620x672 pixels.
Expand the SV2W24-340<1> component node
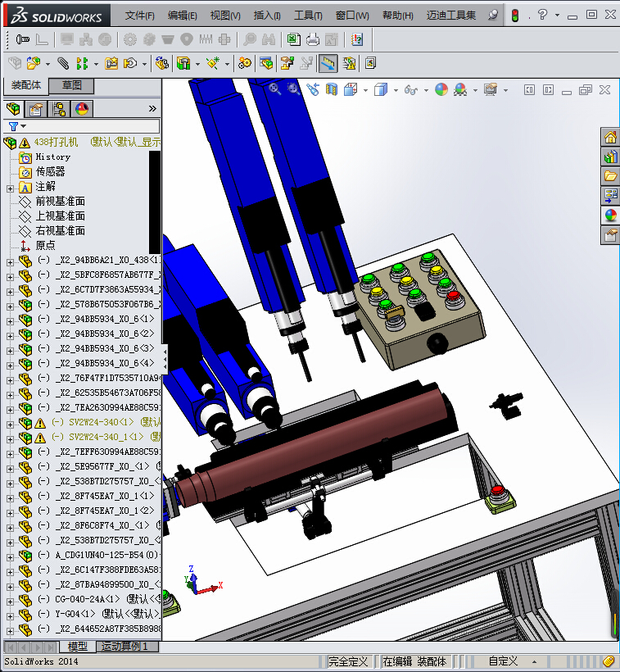tap(10, 425)
